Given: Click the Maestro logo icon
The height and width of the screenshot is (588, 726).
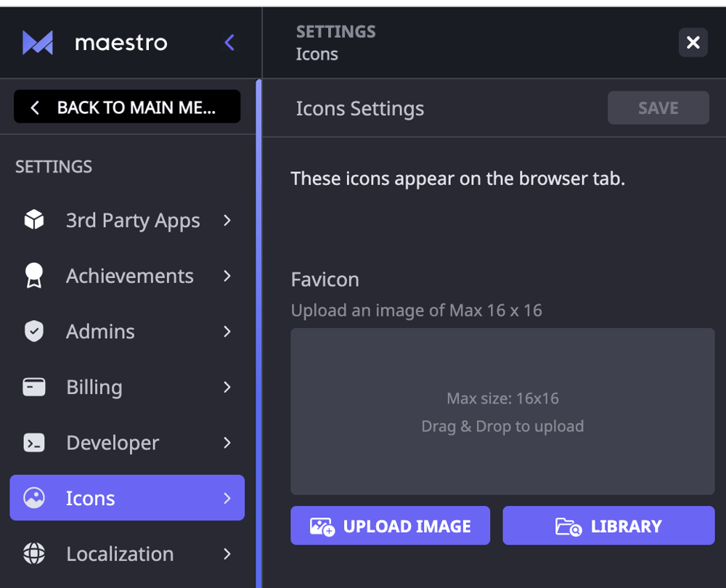Looking at the screenshot, I should pos(37,43).
